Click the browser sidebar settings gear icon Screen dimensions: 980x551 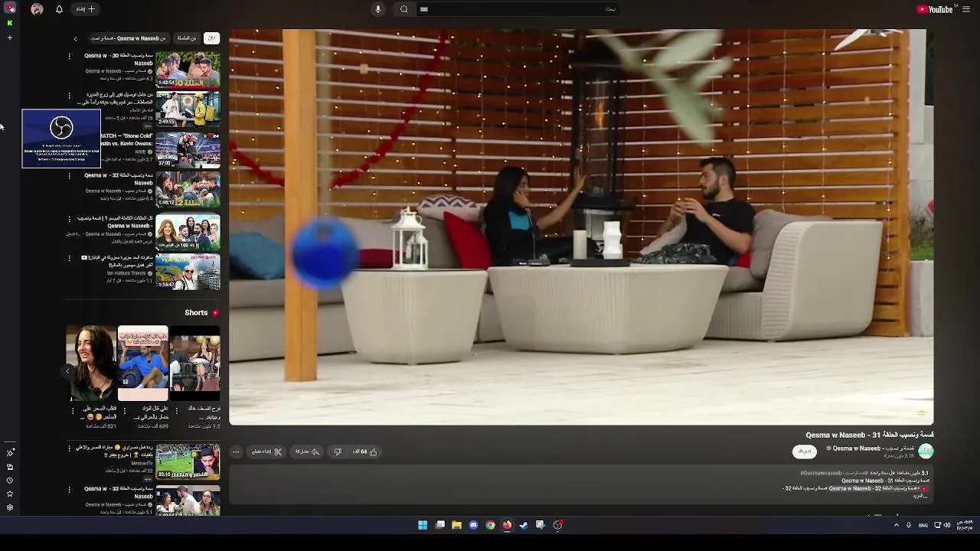point(10,507)
